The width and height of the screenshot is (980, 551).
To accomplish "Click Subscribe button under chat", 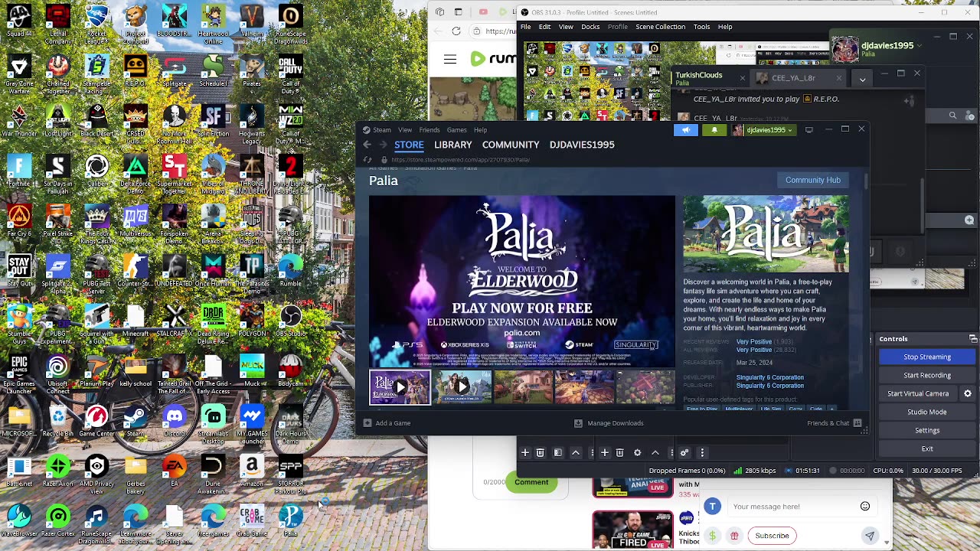I will pos(772,536).
